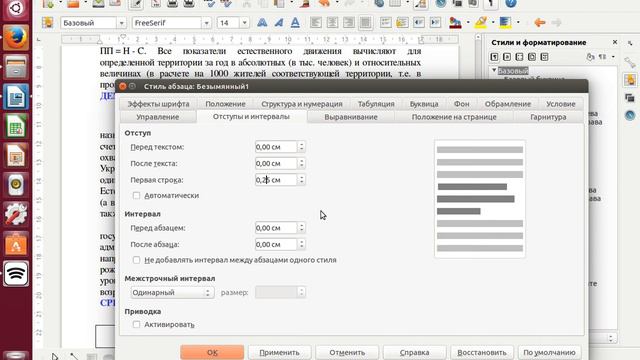This screenshot has width=640, height=360.
Task: Open the Styles window icon left of style box
Action: tap(47, 22)
